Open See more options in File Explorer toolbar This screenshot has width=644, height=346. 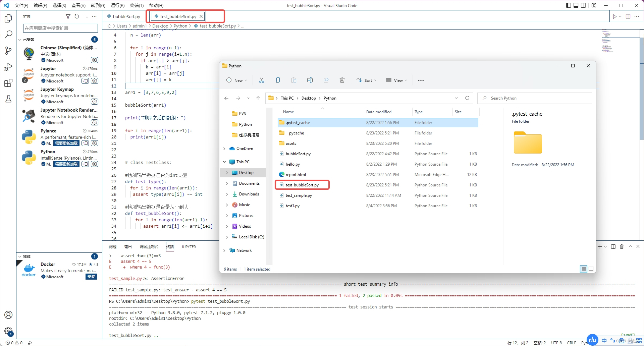tap(421, 80)
